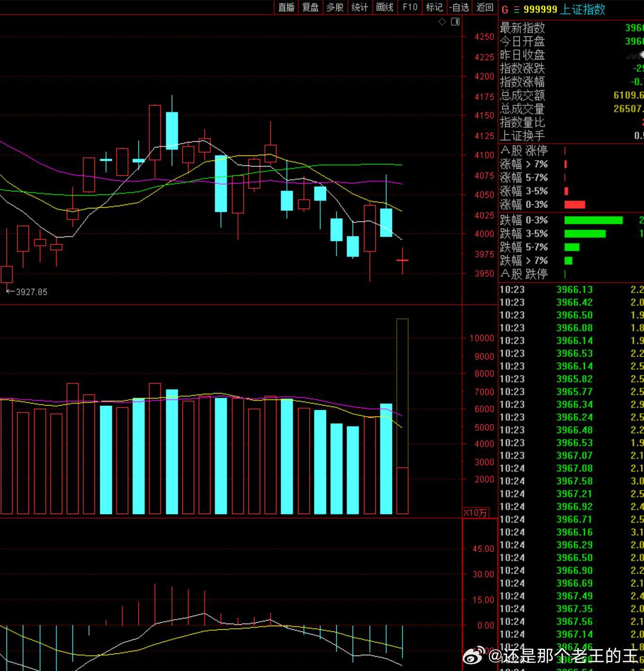Viewport: 644px width, 671px height.
Task: Click the green 跌幅 0-3% distribution bar
Action: click(593, 220)
